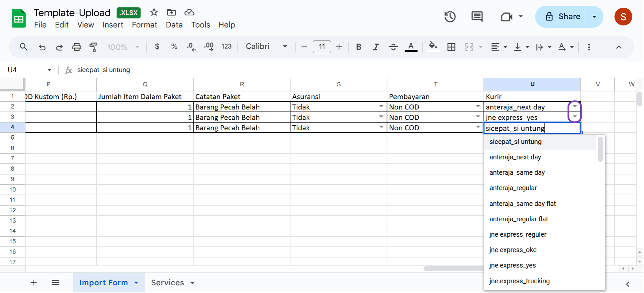Choose jne express_oke from the list

click(513, 250)
